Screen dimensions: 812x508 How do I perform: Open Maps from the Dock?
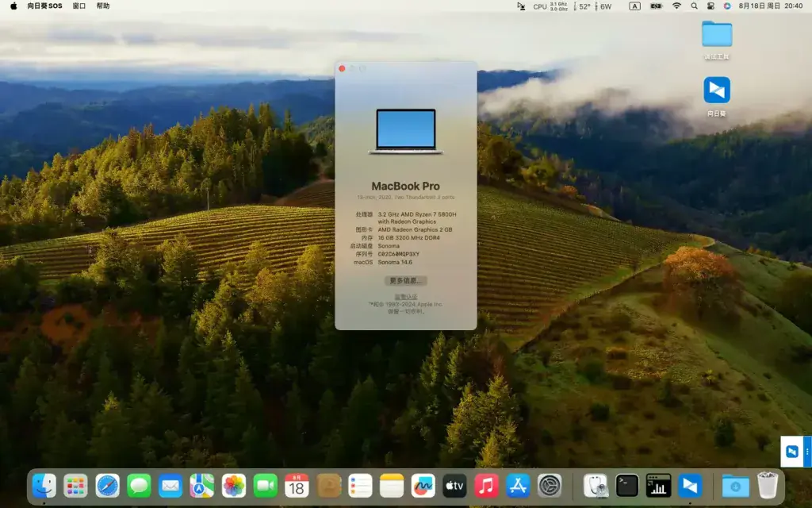pyautogui.click(x=202, y=486)
